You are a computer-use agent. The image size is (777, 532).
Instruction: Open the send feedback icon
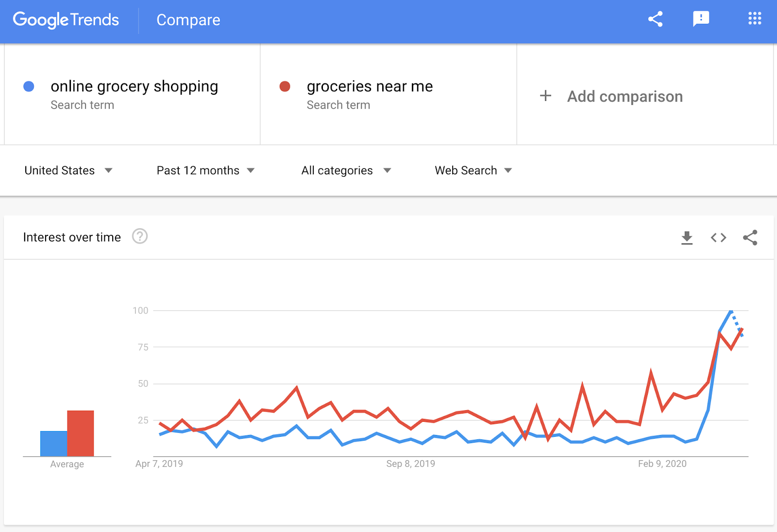701,19
